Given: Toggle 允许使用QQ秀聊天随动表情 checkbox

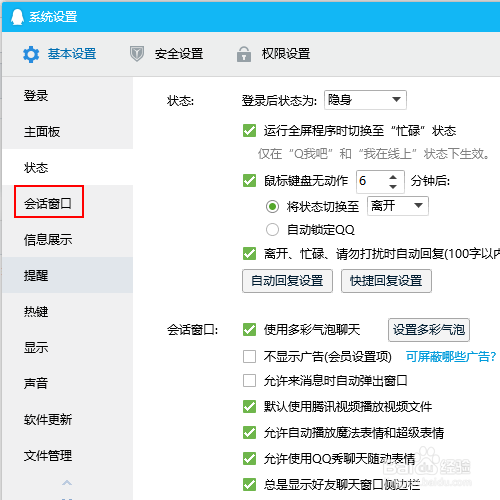Looking at the screenshot, I should click(x=249, y=459).
